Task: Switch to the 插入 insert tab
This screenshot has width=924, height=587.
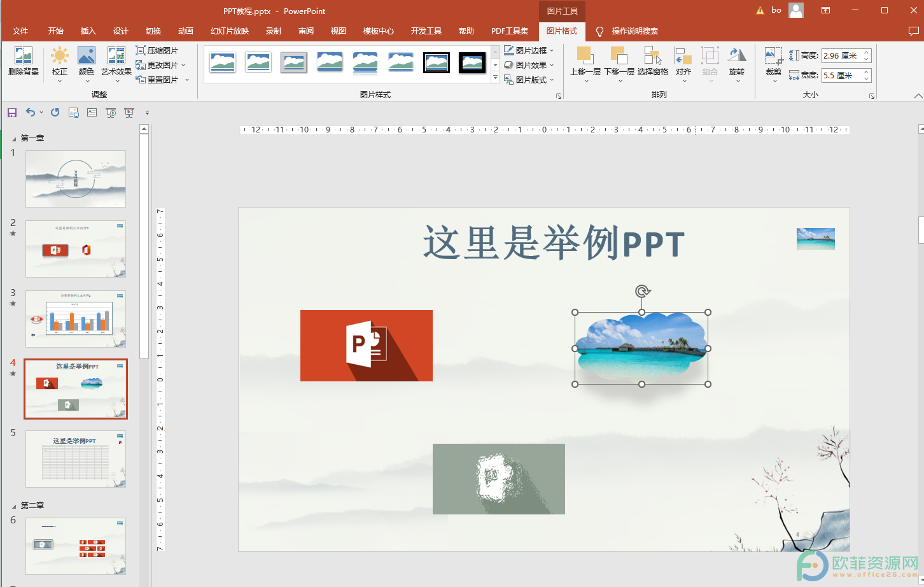Action: [88, 31]
